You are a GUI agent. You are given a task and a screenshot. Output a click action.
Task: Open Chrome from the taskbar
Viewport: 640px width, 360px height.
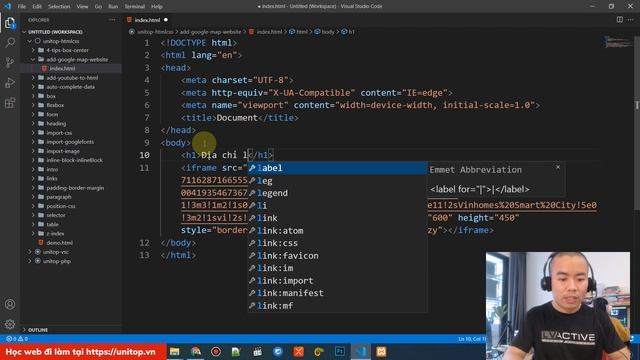196,351
